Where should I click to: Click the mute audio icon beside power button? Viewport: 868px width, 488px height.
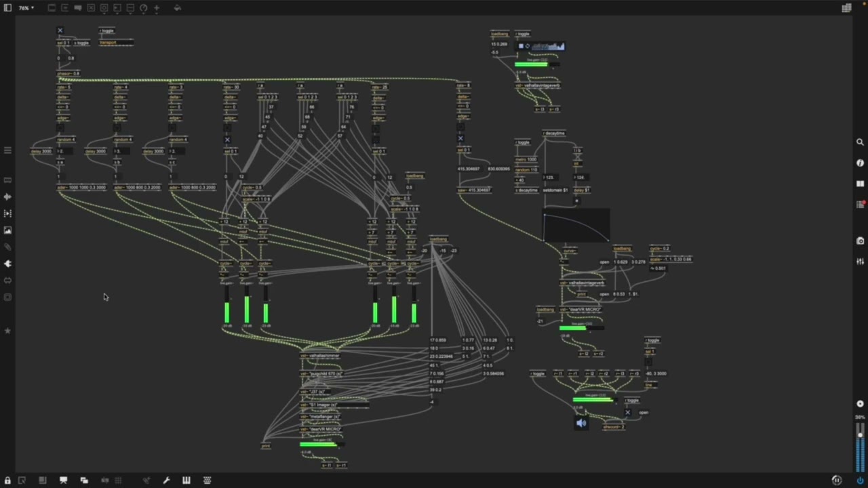(837, 480)
